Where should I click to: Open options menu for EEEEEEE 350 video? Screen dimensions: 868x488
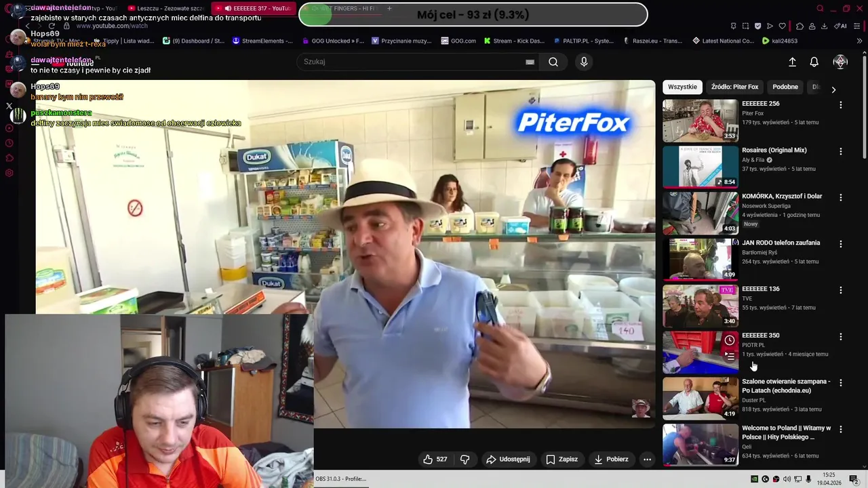(840, 336)
